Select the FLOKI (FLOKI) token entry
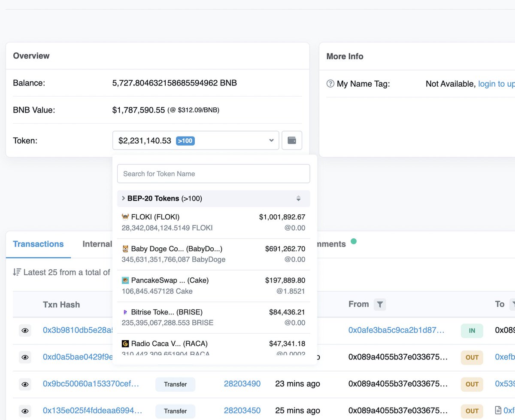Image resolution: width=515 pixels, height=420 pixels. click(214, 222)
